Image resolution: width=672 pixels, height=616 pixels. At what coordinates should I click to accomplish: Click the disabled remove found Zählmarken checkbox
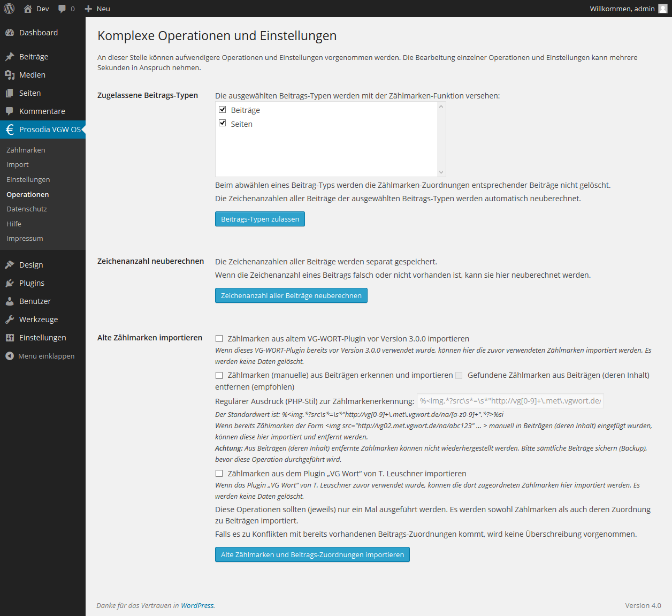point(459,376)
